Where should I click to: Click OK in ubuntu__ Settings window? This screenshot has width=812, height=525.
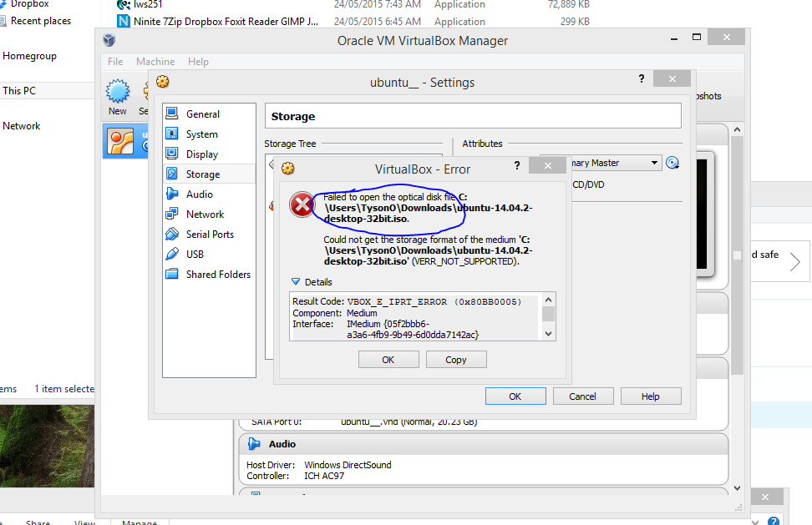click(515, 396)
